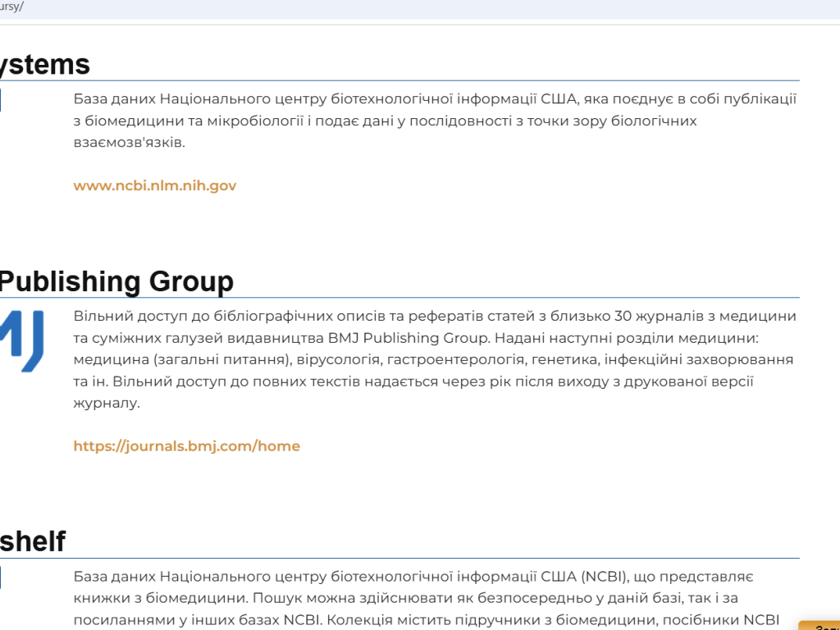Click the 'shelf' section heading
This screenshot has width=840, height=630.
pos(33,541)
